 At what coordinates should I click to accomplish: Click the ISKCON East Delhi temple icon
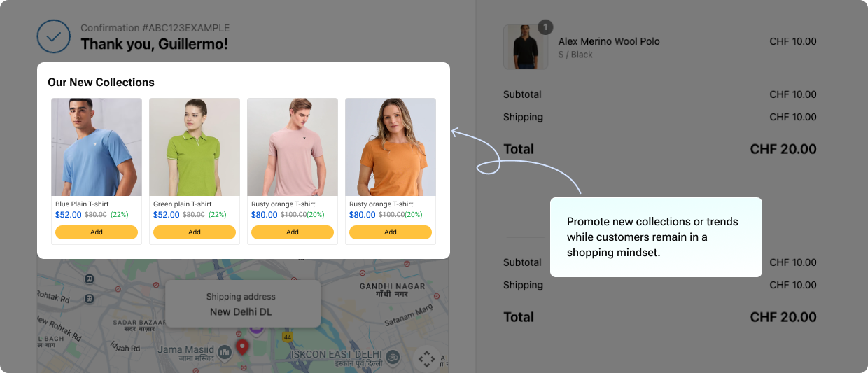tap(393, 357)
